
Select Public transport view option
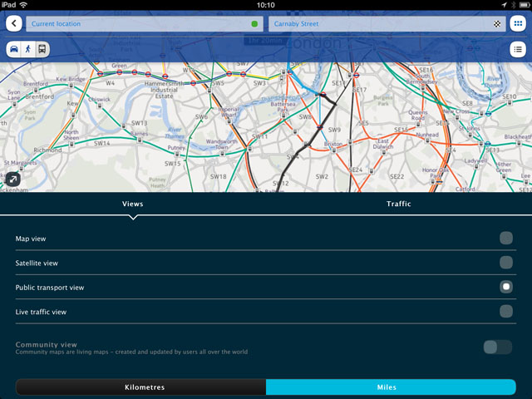(x=266, y=288)
